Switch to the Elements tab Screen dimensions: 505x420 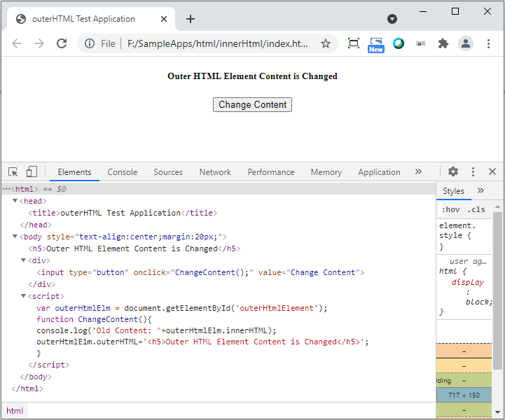tap(74, 172)
